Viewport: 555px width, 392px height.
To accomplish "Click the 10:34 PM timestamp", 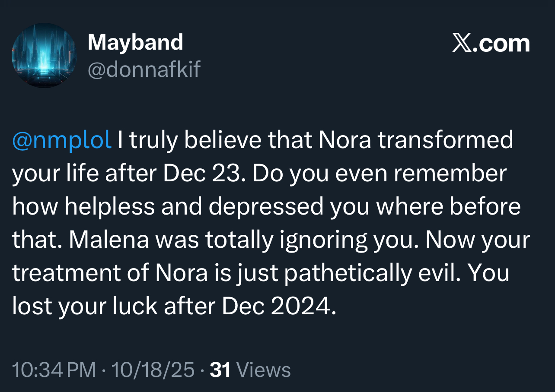I will (54, 370).
